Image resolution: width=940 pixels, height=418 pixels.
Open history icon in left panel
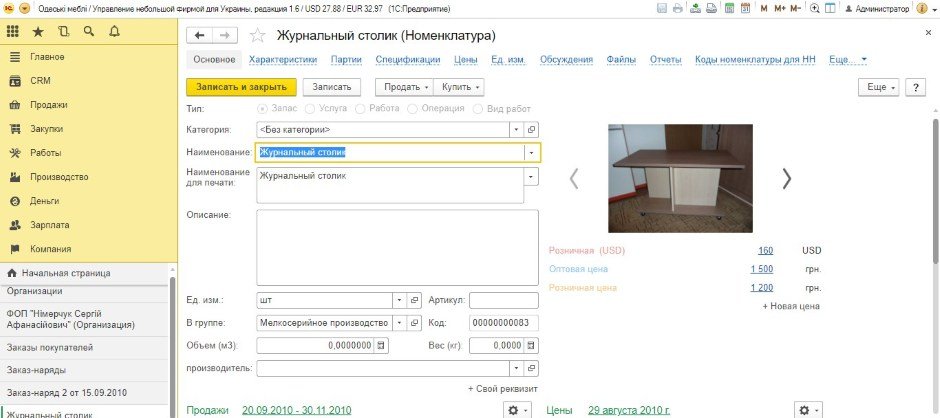click(x=64, y=32)
